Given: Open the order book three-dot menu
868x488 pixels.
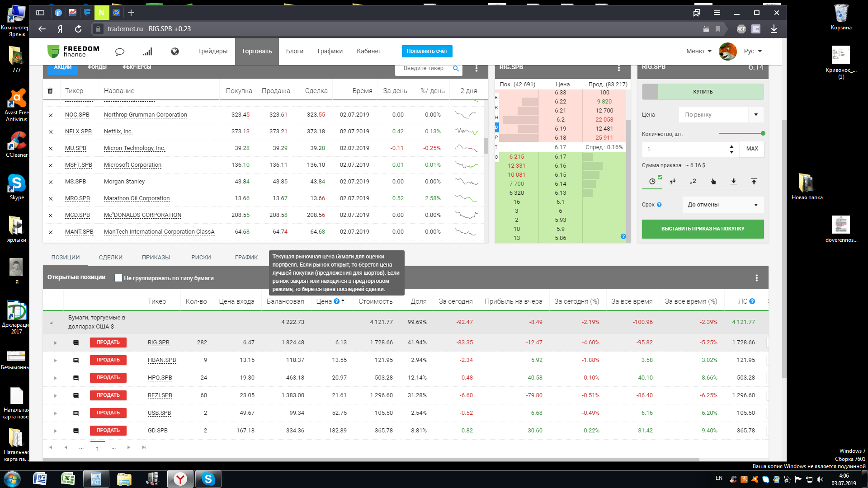Looking at the screenshot, I should pos(619,68).
